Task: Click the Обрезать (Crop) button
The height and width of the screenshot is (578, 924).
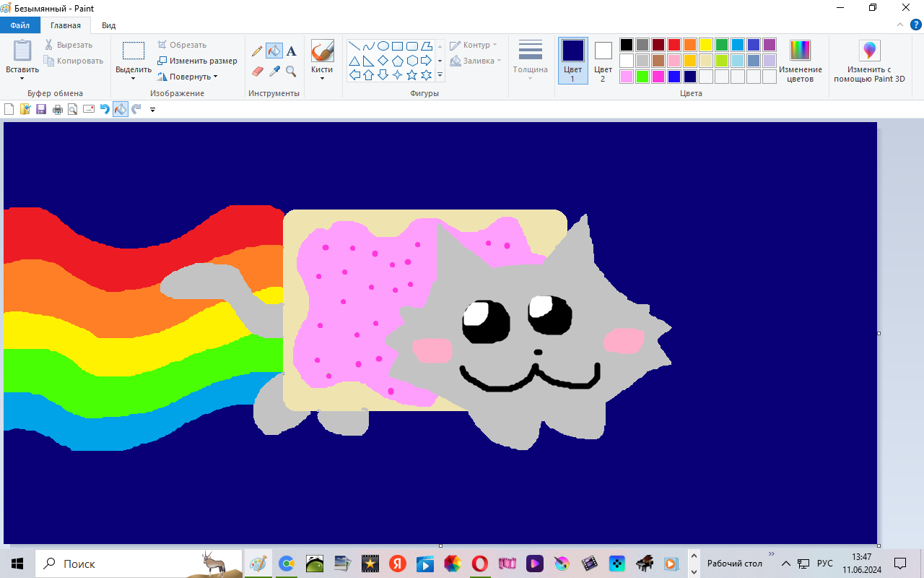Action: point(182,45)
